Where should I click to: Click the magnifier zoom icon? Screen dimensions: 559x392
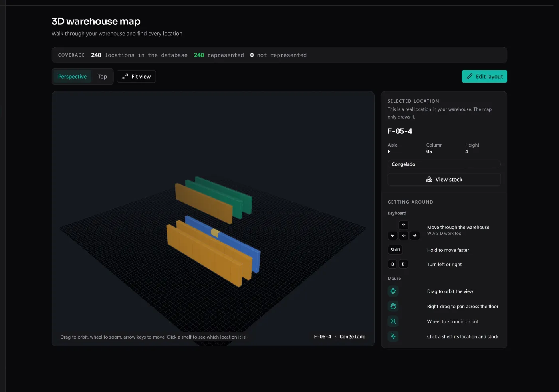coord(393,321)
